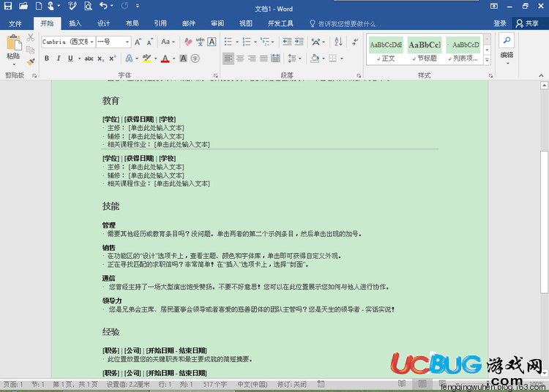Open line spacing dropdown
This screenshot has width=549, height=392.
[x=294, y=59]
